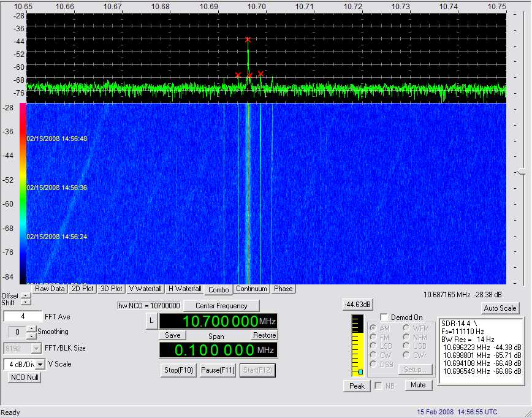Viewport: 532px width, 418px height.
Task: Click the 10.696223 MHz -44.38 dB row
Action: [x=482, y=348]
